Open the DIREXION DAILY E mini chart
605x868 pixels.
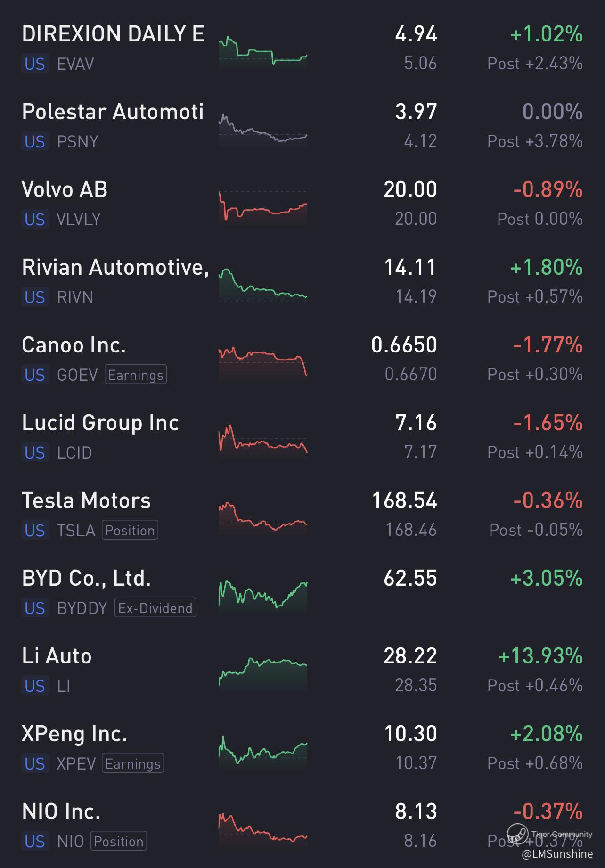click(x=262, y=52)
